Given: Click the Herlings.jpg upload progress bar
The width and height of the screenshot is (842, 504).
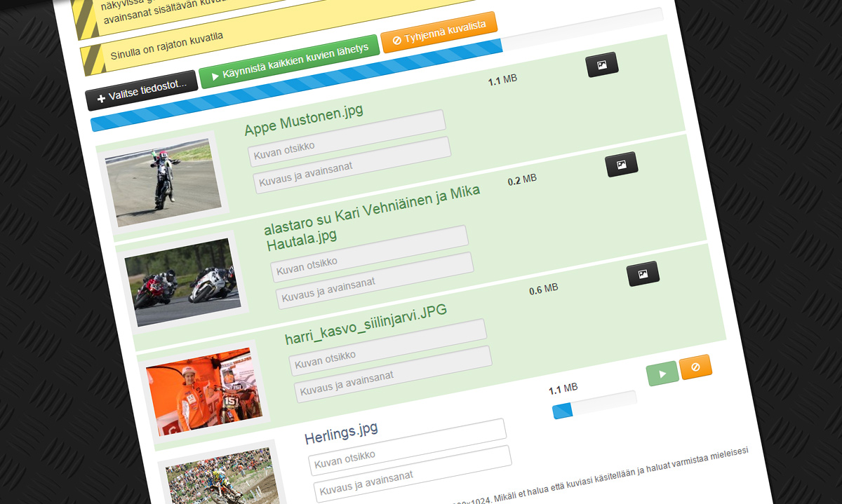Looking at the screenshot, I should tap(594, 404).
